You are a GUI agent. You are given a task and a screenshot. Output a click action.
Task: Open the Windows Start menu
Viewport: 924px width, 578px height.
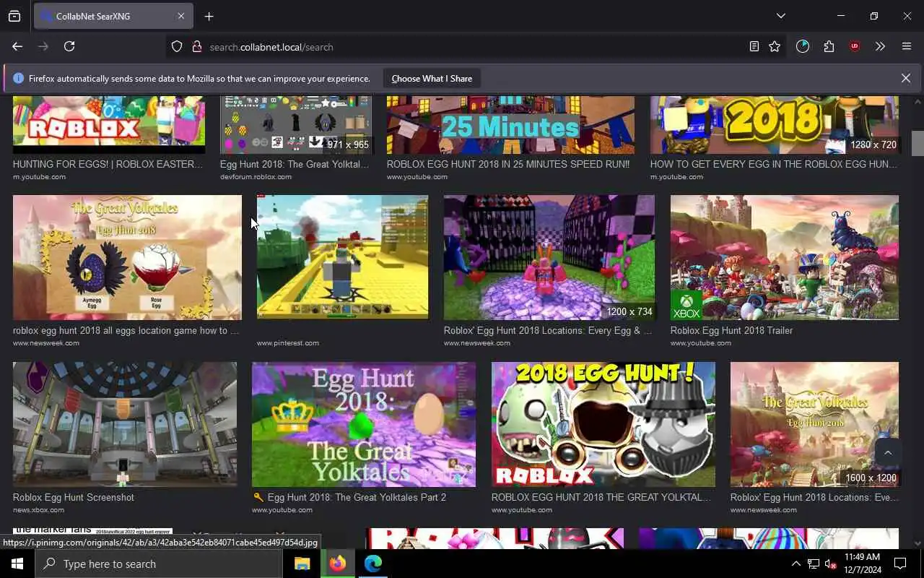[x=17, y=564]
